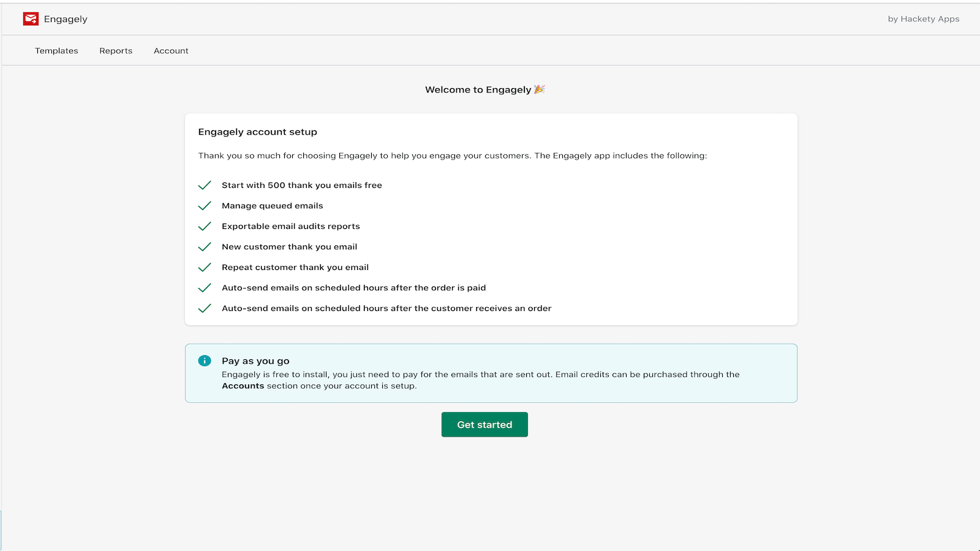Switch to the Reports tab
The width and height of the screenshot is (980, 551).
116,51
